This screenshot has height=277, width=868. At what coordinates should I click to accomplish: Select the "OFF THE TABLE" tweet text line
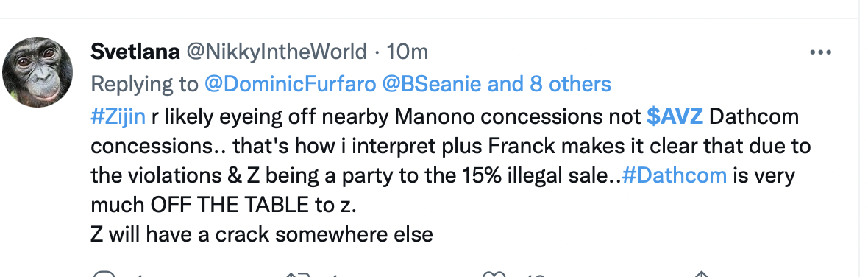(224, 205)
